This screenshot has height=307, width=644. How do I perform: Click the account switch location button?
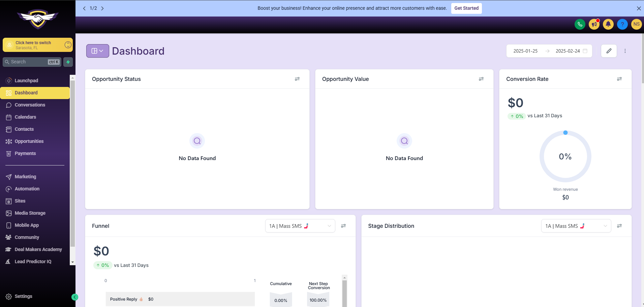click(38, 45)
